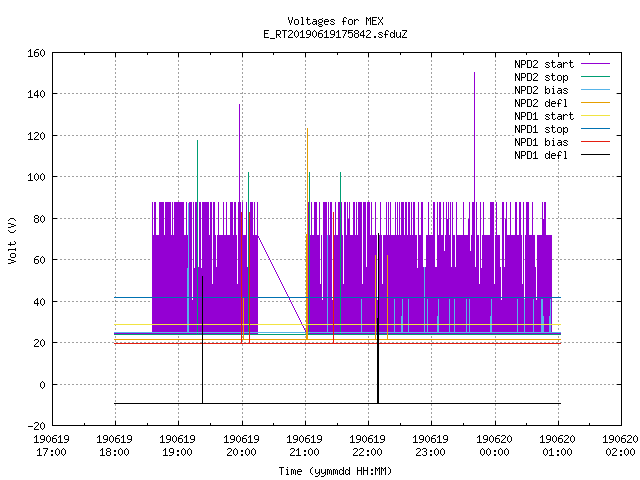
Task: Click the 120 y-axis tick label
Action: click(x=36, y=136)
